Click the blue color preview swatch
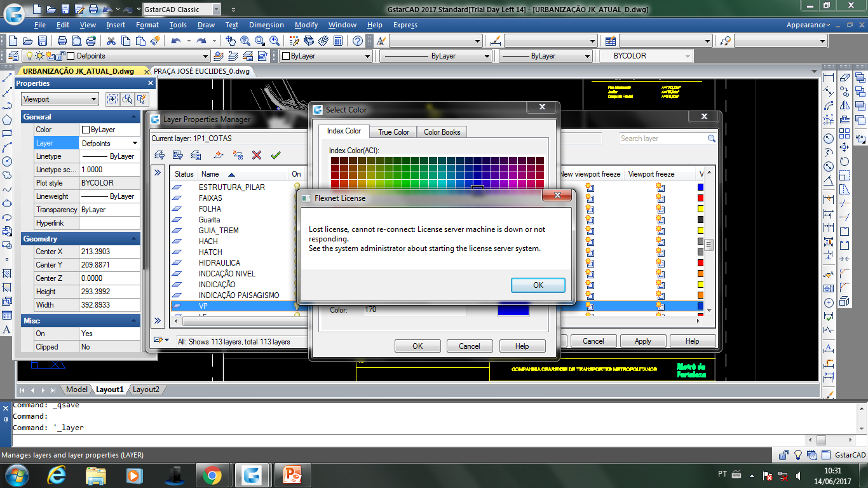The width and height of the screenshot is (868, 488). [x=513, y=309]
